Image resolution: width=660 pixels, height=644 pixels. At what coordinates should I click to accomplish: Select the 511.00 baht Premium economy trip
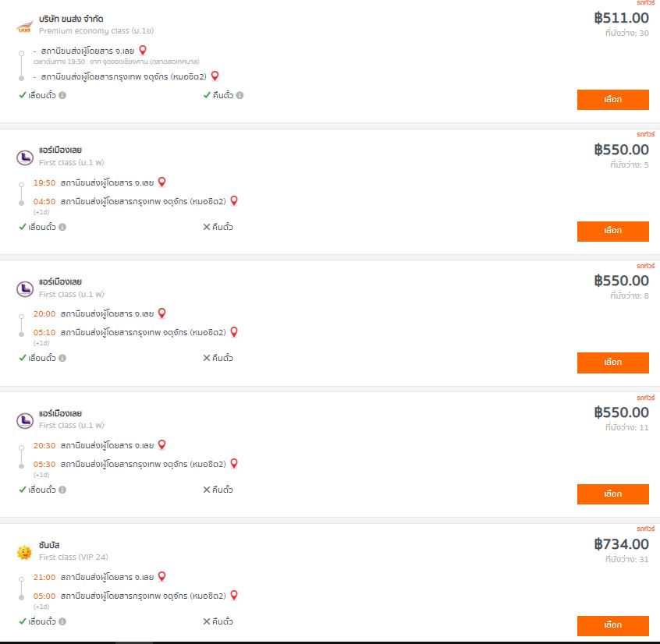tap(612, 100)
